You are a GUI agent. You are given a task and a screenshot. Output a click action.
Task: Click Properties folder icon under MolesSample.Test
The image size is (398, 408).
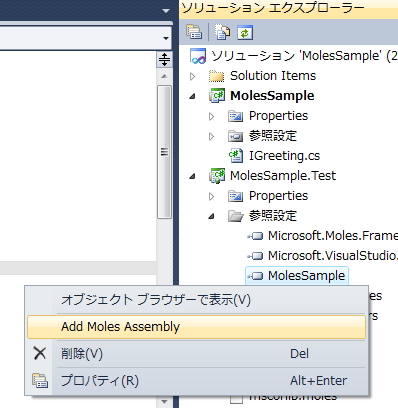(x=236, y=196)
